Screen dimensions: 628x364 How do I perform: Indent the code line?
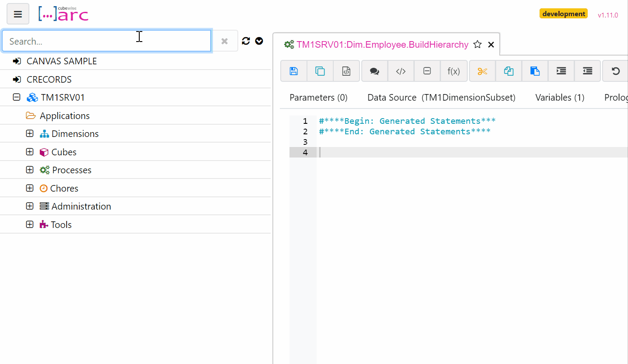pos(561,71)
